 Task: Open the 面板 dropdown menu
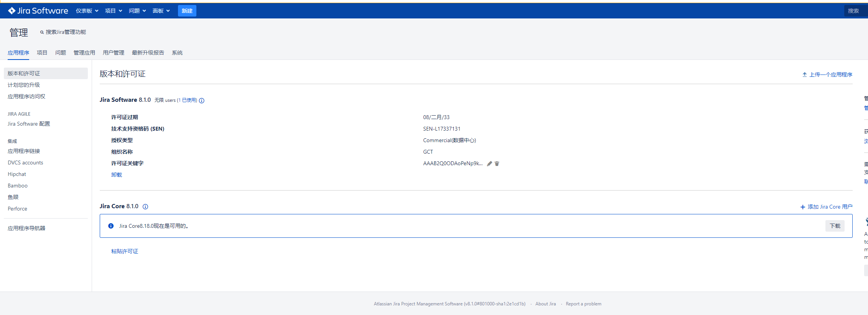click(161, 11)
